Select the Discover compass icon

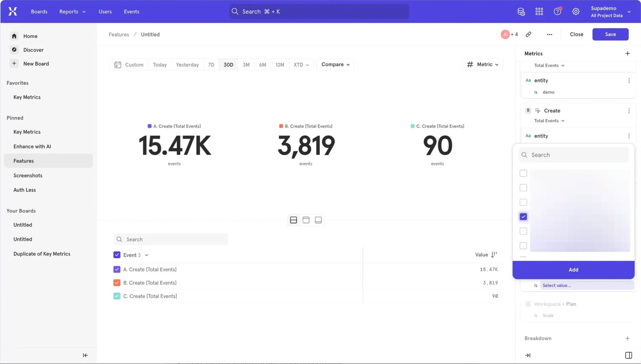click(14, 49)
